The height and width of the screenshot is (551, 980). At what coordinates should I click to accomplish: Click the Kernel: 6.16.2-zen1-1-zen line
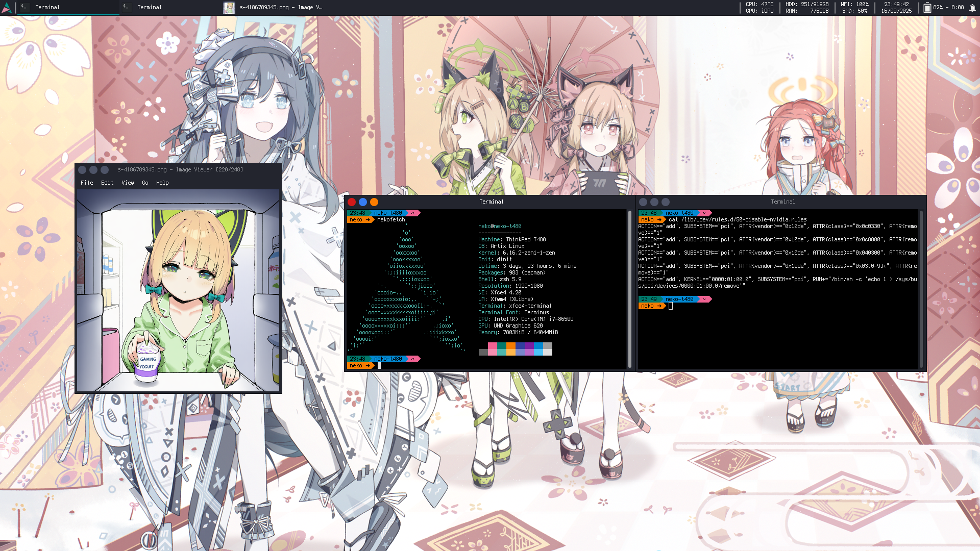click(517, 253)
